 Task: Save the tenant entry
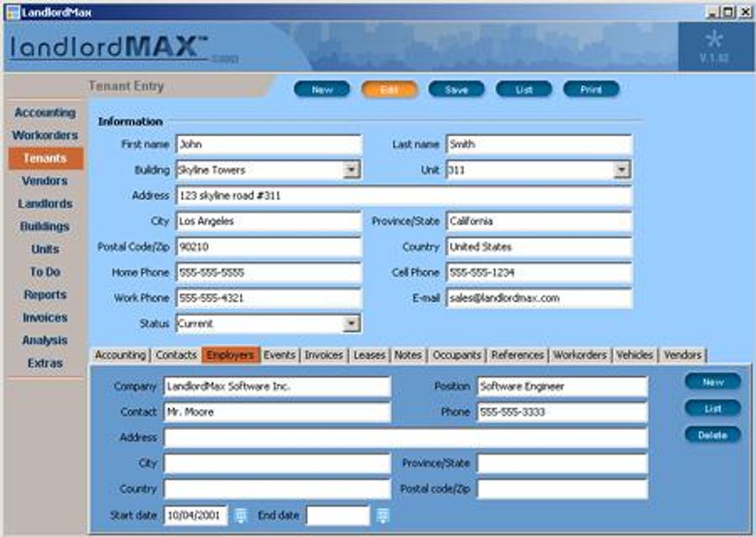(x=457, y=89)
